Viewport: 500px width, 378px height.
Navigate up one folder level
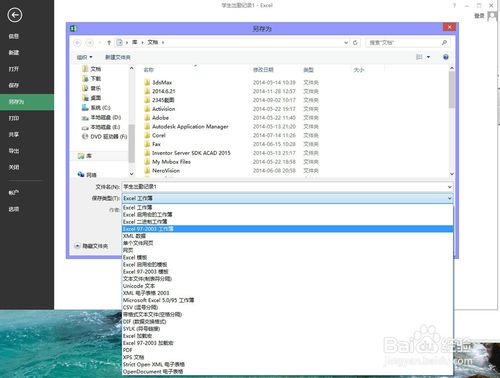click(x=109, y=43)
